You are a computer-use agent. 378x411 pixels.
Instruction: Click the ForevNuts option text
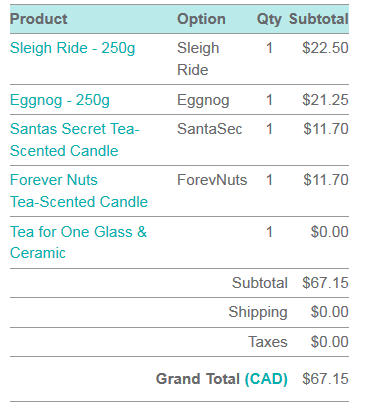tap(212, 180)
